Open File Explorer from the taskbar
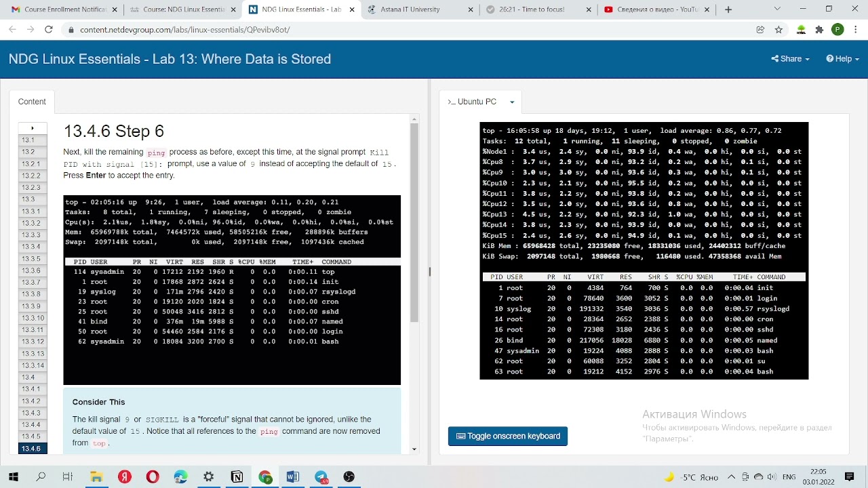The image size is (868, 488). [x=96, y=476]
